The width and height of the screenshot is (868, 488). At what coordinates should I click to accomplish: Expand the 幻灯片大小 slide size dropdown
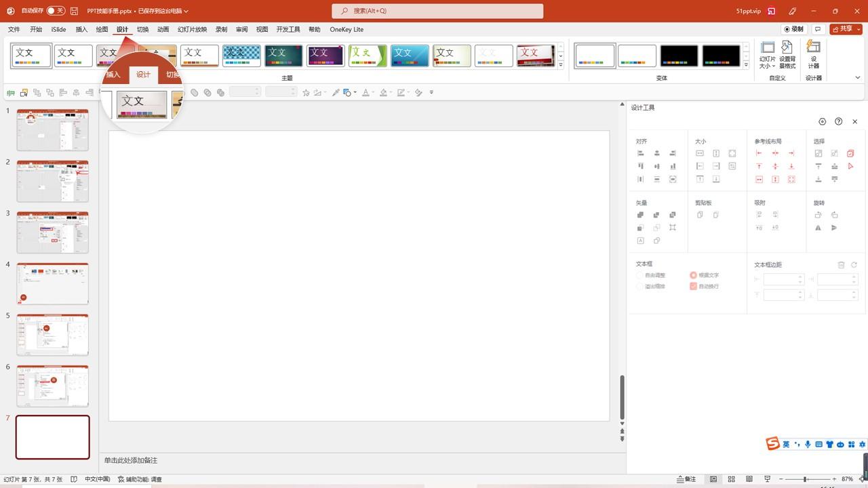click(767, 56)
